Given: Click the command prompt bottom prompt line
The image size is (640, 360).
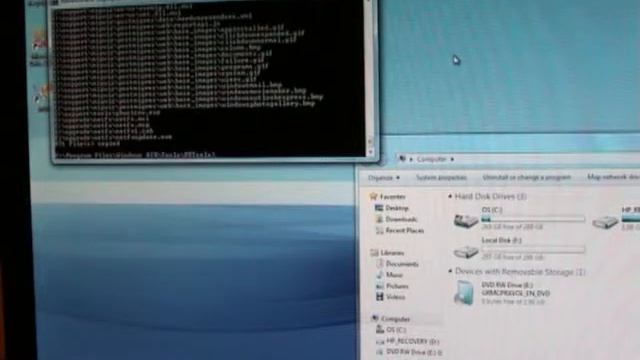Looking at the screenshot, I should coord(135,155).
